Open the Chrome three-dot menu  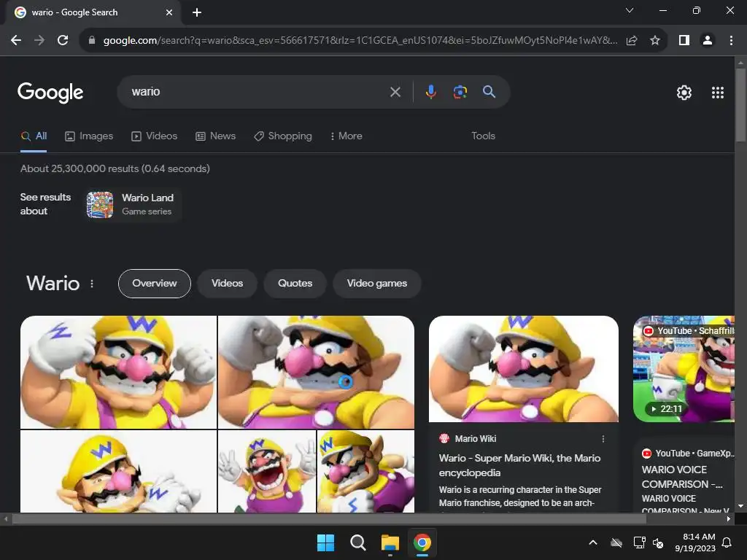731,41
